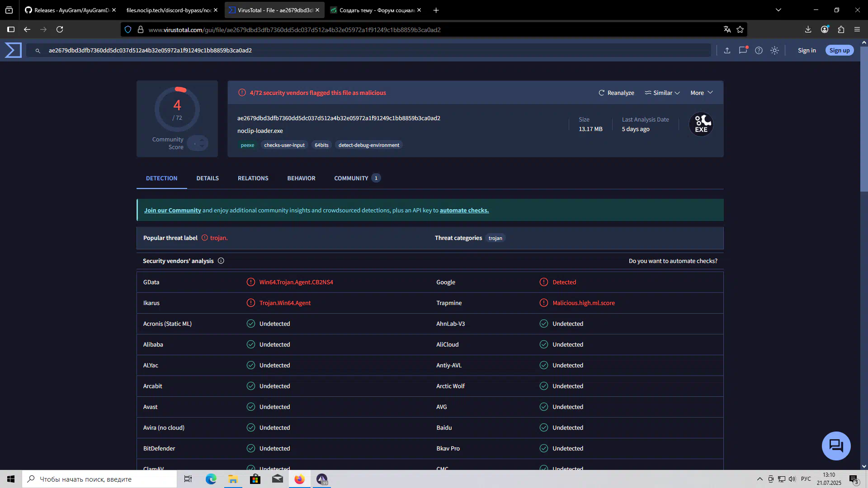Switch to the AyuGram Releases browser tab
This screenshot has width=868, height=488.
[70, 10]
